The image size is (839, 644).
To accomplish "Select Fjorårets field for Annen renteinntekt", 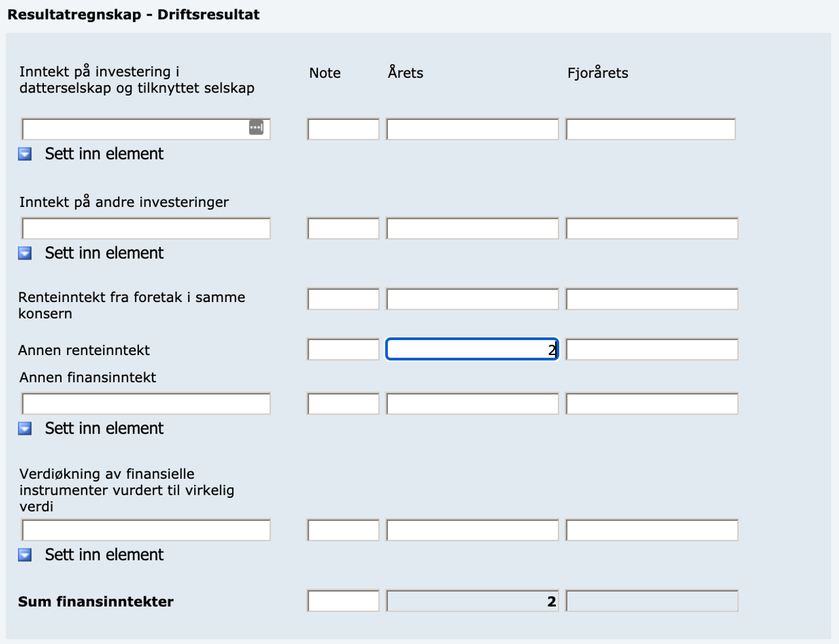I will coord(652,349).
